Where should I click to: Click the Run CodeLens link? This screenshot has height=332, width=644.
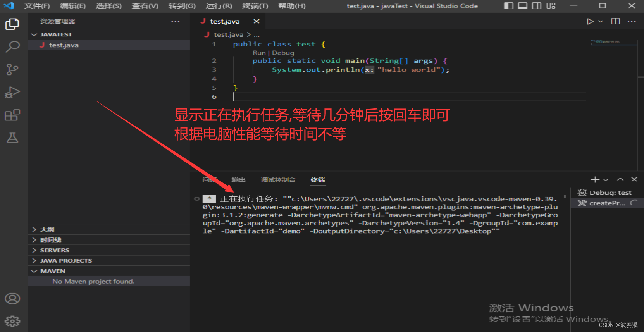click(x=259, y=53)
